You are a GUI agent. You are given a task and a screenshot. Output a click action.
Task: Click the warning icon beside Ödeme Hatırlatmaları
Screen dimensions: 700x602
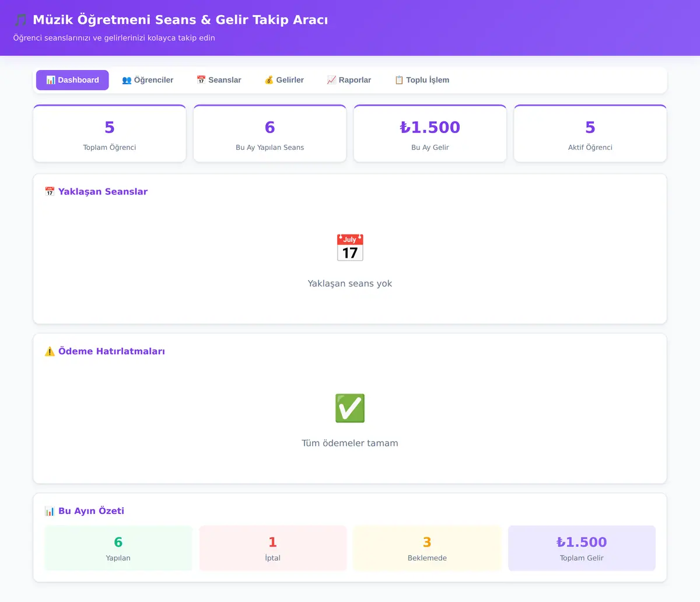coord(50,351)
